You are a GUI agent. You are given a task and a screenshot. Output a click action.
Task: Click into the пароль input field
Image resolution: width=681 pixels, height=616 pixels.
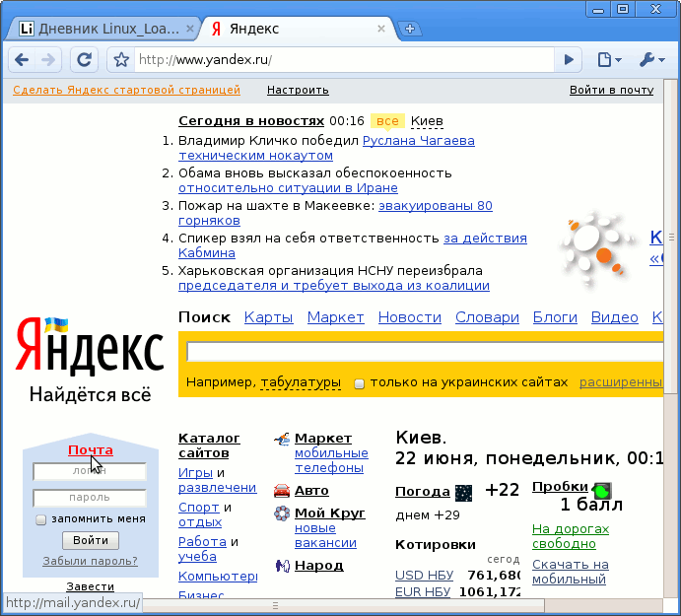pos(90,498)
